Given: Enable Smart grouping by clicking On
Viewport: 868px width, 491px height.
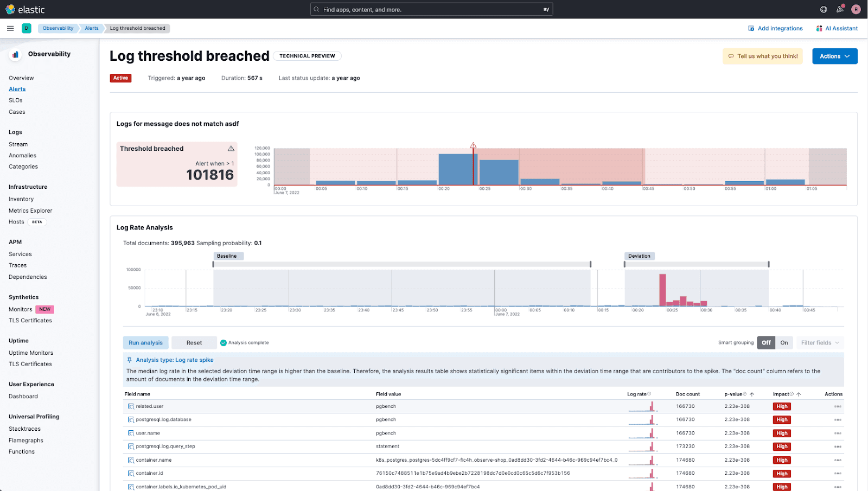Looking at the screenshot, I should pos(784,342).
